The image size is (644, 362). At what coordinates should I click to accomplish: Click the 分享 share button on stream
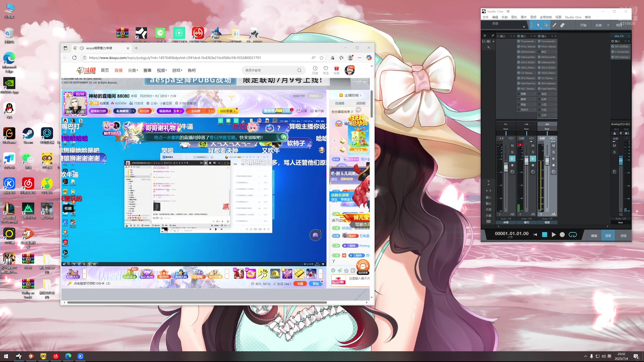(x=302, y=111)
